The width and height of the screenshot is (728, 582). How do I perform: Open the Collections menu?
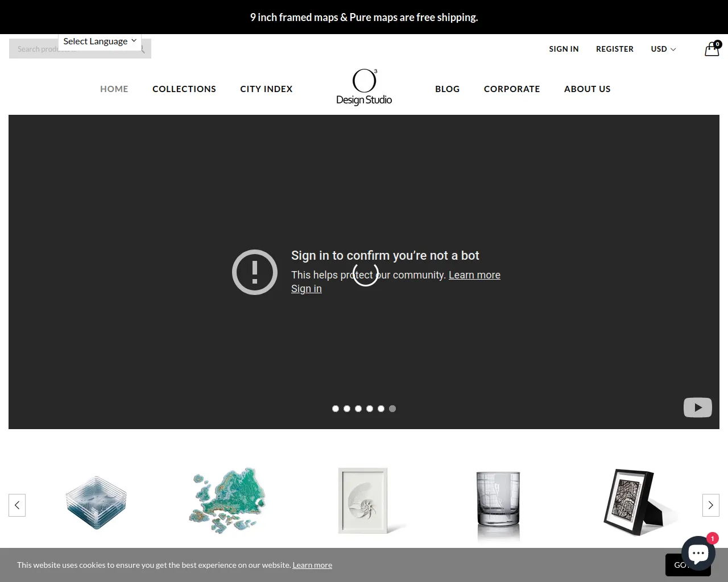pyautogui.click(x=184, y=89)
